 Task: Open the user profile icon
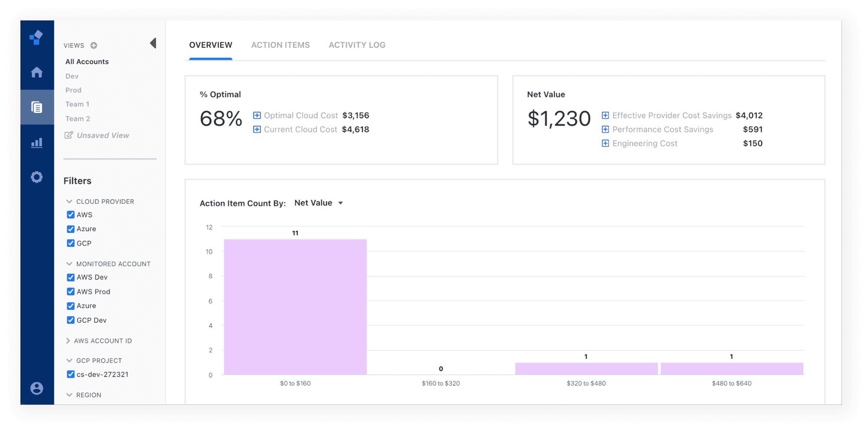pyautogui.click(x=37, y=388)
